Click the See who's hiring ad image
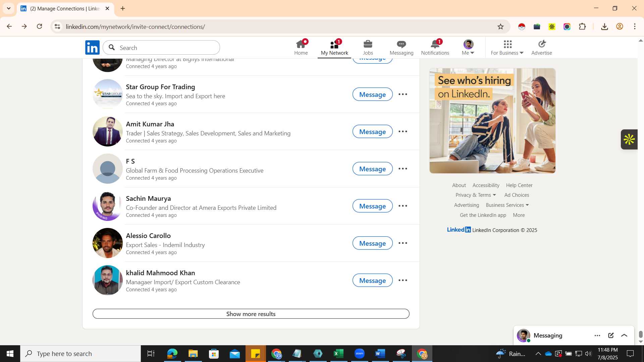644x362 pixels. [x=492, y=121]
